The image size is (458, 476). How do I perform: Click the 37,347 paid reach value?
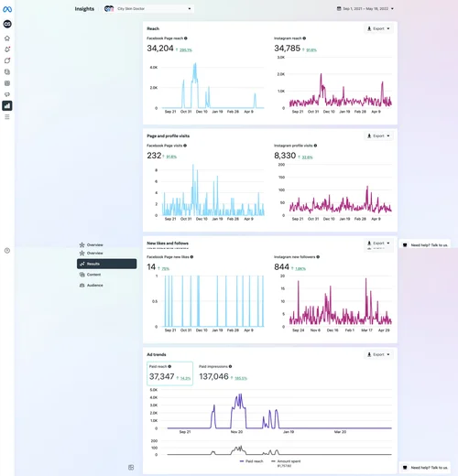click(161, 376)
